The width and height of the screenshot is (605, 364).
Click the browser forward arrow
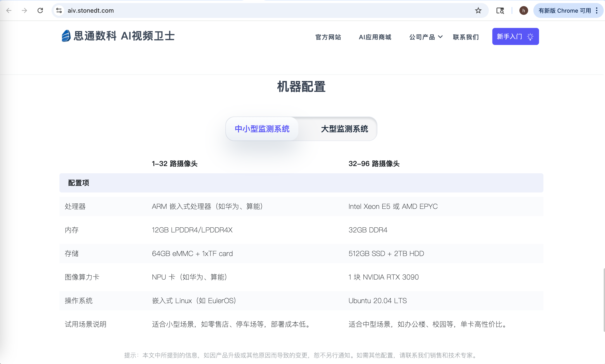[x=24, y=10]
